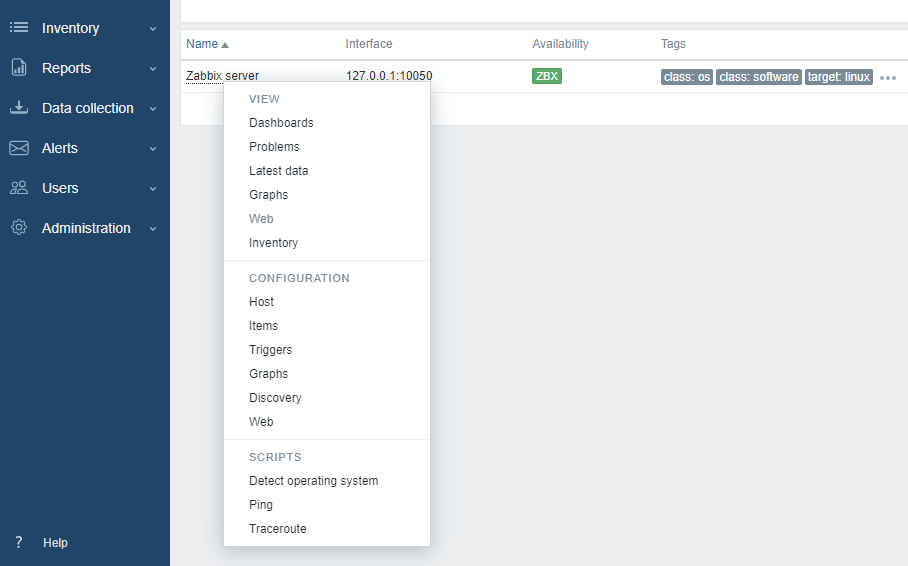Open Discovery under Configuration section
Screen dimensions: 908x566
[x=275, y=398]
